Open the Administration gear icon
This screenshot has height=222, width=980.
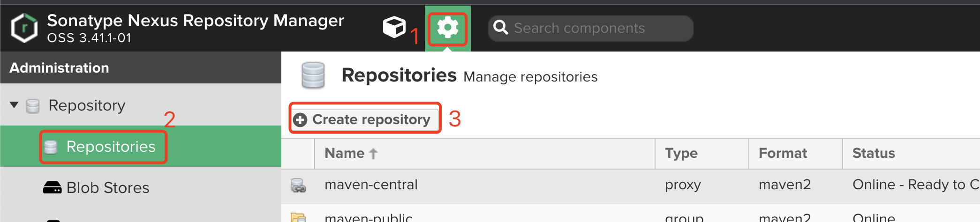pyautogui.click(x=447, y=28)
